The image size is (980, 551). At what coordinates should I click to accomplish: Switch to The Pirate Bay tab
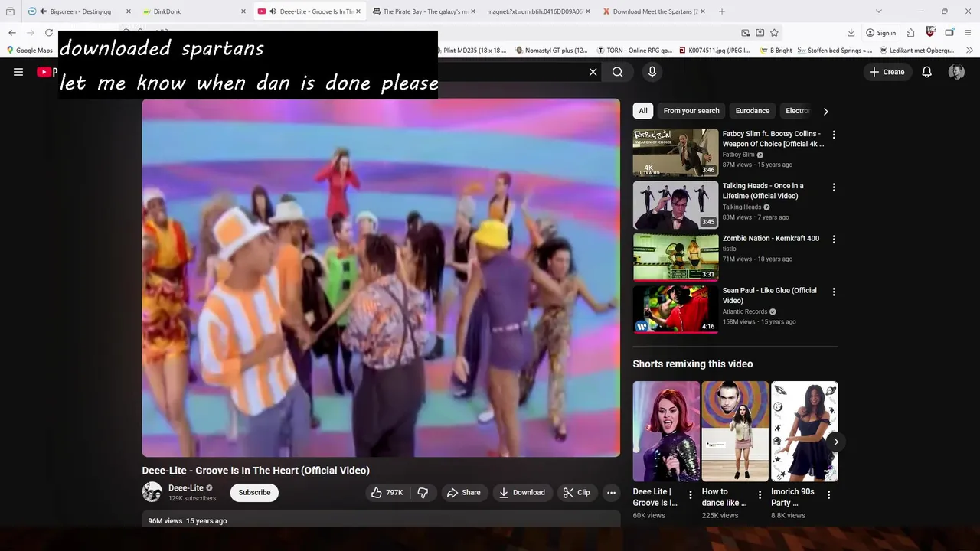pyautogui.click(x=423, y=11)
